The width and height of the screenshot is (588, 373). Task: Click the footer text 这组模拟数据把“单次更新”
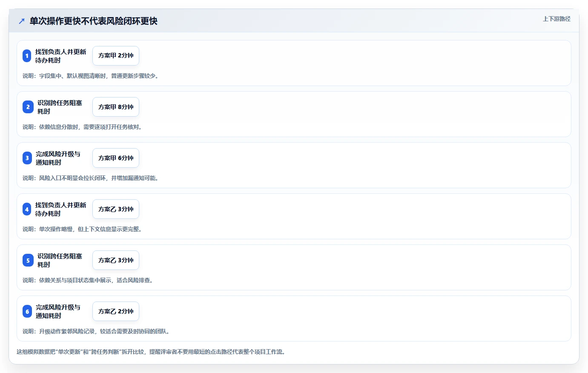[x=49, y=352]
